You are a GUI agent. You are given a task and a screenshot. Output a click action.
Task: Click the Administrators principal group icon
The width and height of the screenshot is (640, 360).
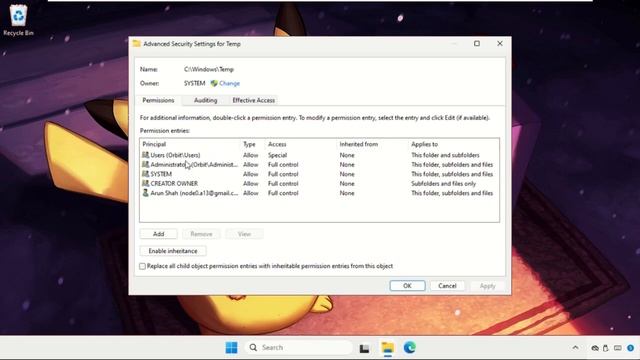[145, 164]
